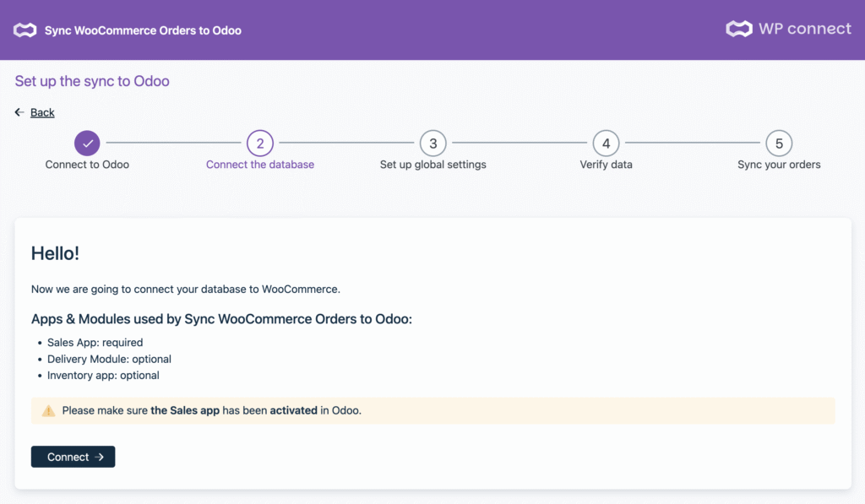Select step 2 circle in stepper
The height and width of the screenshot is (504, 865).
(260, 144)
